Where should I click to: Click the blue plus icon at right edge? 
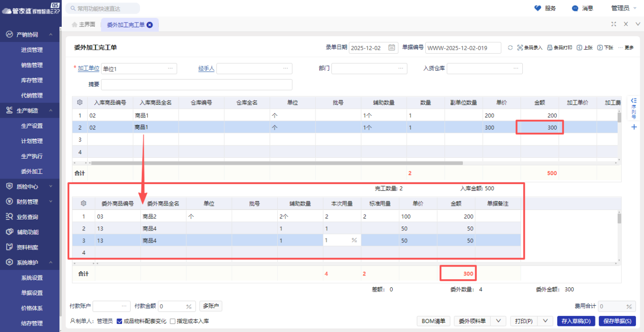pos(634,127)
